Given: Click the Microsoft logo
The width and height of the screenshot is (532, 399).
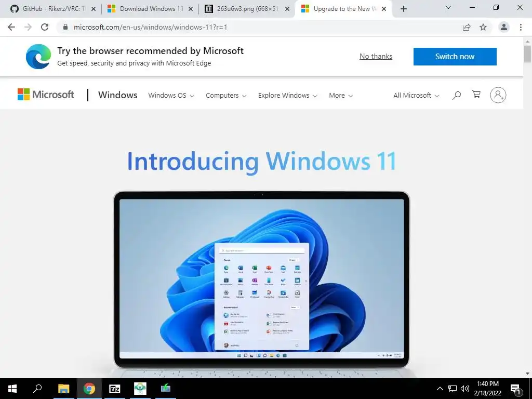Looking at the screenshot, I should pyautogui.click(x=46, y=95).
